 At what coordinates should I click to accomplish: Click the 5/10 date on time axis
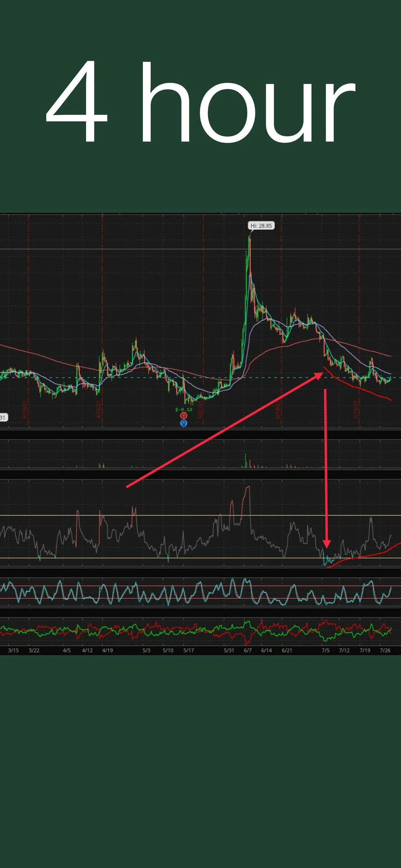[x=168, y=650]
